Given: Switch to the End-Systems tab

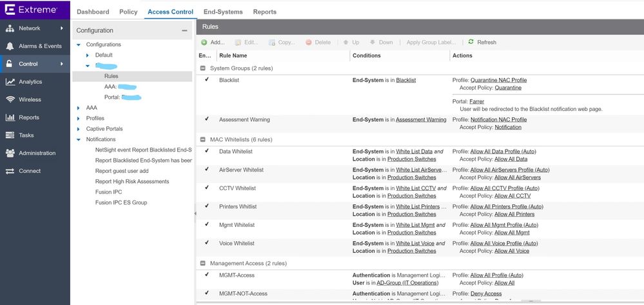Looking at the screenshot, I should (x=222, y=12).
